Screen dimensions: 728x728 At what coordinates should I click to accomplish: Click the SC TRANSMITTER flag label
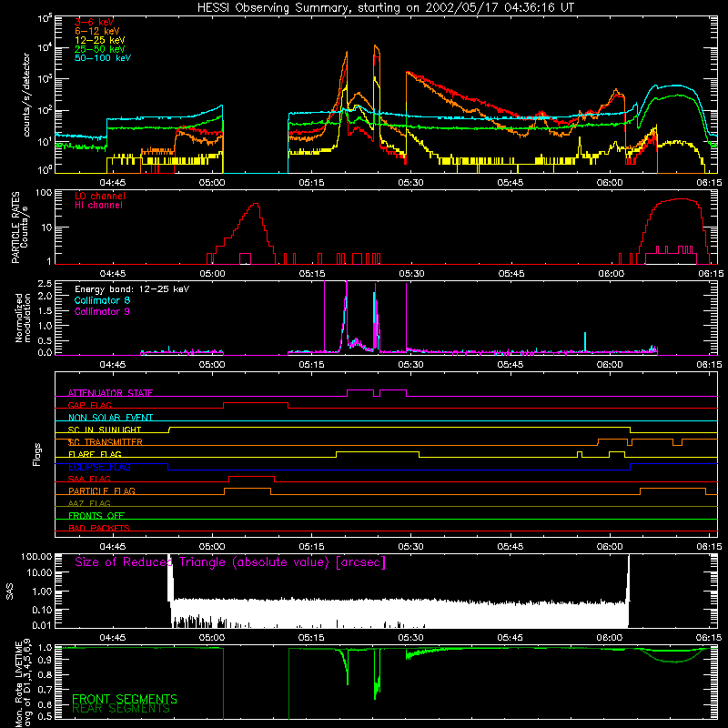105,442
